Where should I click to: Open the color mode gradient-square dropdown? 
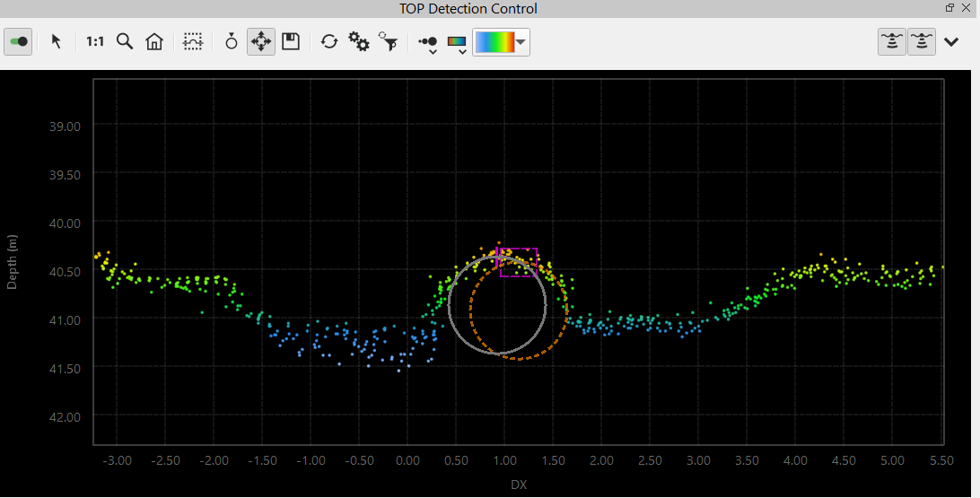coord(458,43)
